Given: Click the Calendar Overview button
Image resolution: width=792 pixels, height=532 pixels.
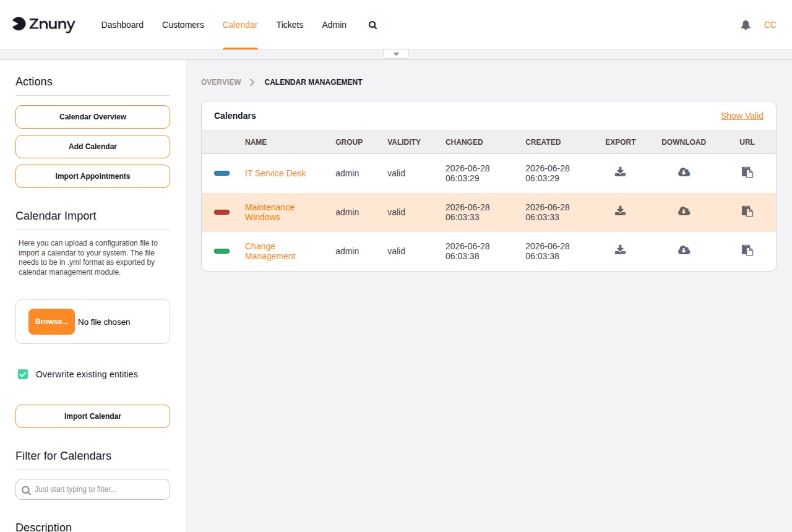Looking at the screenshot, I should (93, 117).
